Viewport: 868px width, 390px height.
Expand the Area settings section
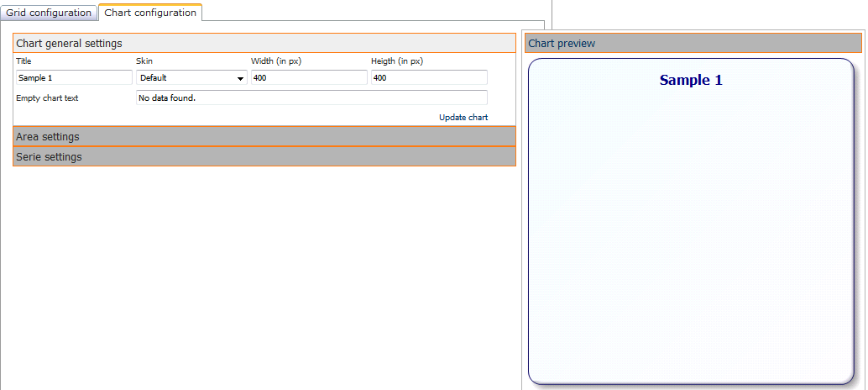[x=264, y=136]
